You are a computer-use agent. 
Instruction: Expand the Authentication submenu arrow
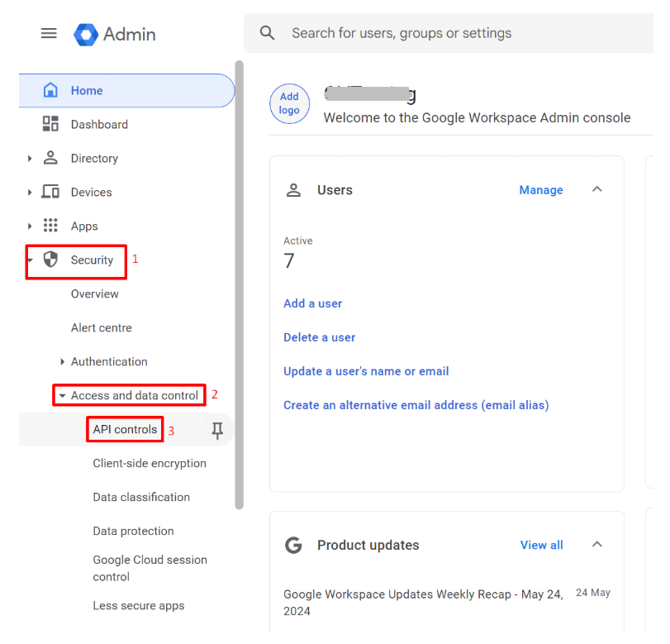click(63, 362)
